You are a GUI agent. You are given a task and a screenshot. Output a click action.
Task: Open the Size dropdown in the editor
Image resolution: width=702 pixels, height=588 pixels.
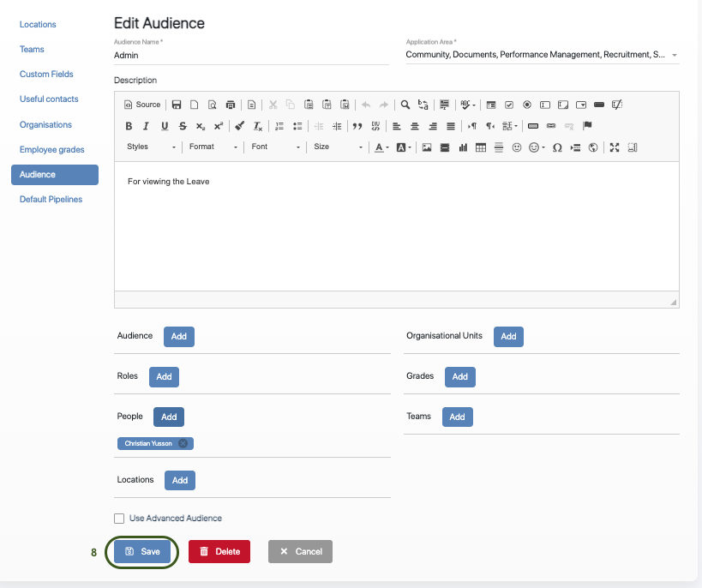tap(338, 147)
